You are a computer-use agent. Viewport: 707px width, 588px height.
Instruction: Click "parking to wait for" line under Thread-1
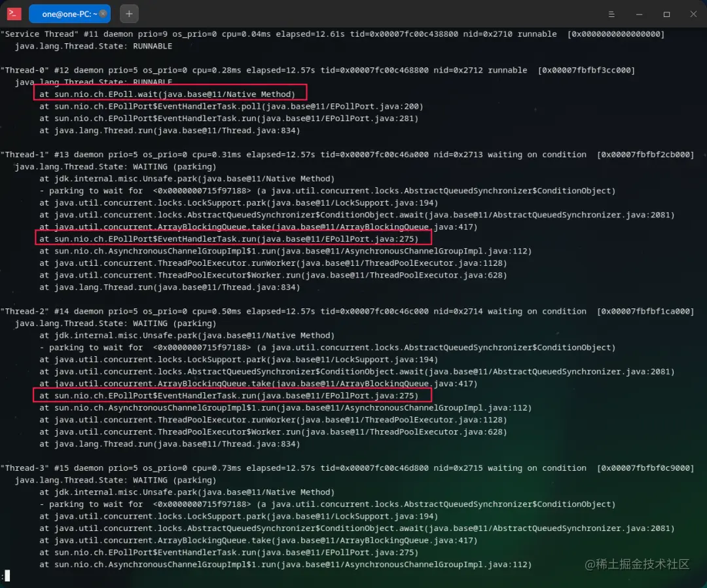click(327, 191)
